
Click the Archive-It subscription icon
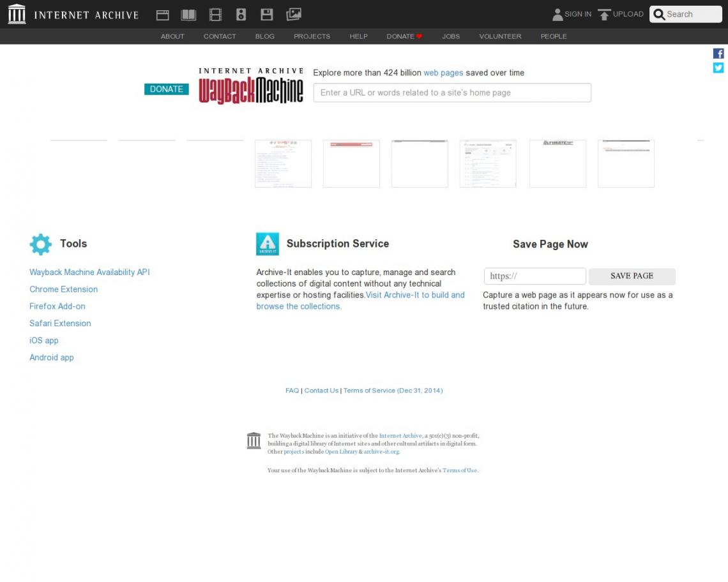tap(268, 244)
